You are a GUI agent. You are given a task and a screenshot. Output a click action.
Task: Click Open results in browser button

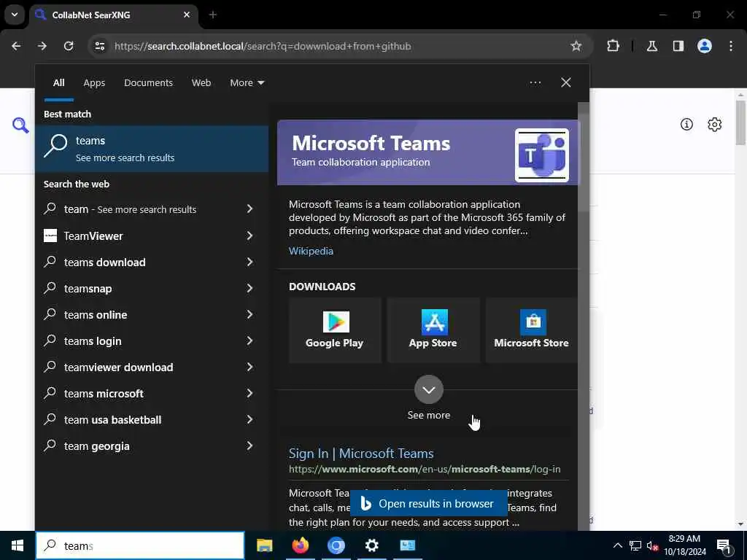(429, 503)
